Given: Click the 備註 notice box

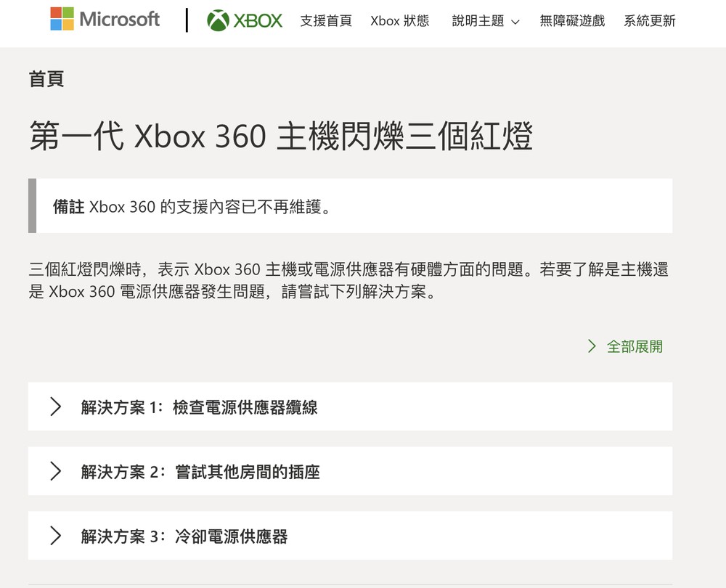Looking at the screenshot, I should tap(351, 205).
